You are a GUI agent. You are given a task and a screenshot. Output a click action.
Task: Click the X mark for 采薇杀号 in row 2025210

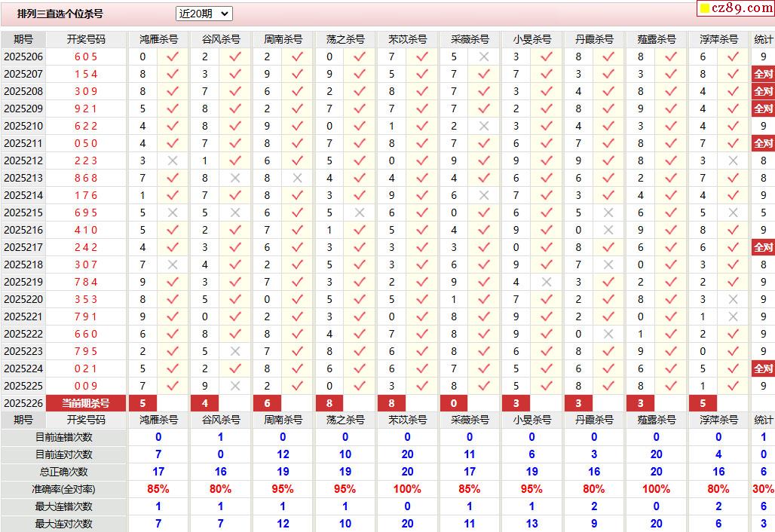(x=484, y=126)
